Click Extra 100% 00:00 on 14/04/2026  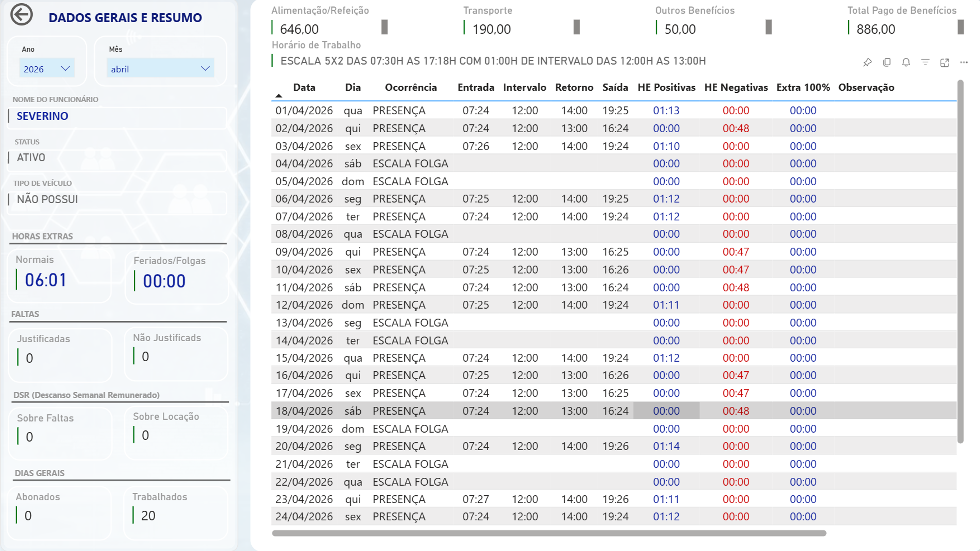click(803, 341)
